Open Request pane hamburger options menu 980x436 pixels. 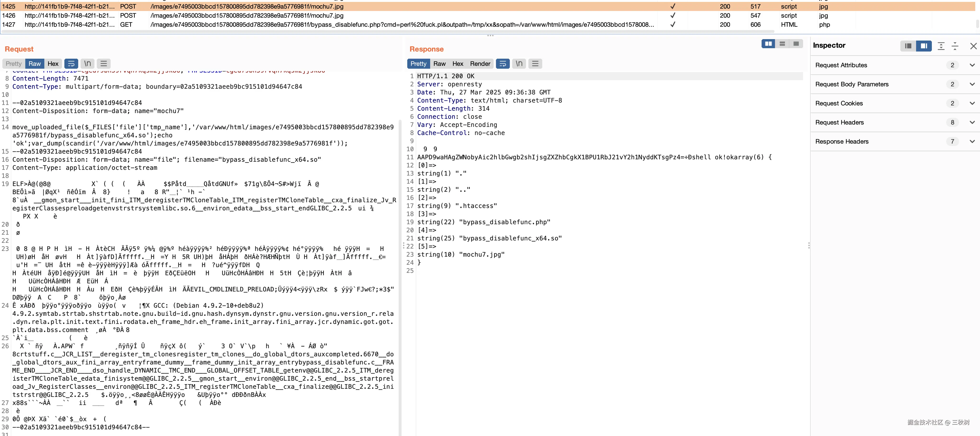103,63
